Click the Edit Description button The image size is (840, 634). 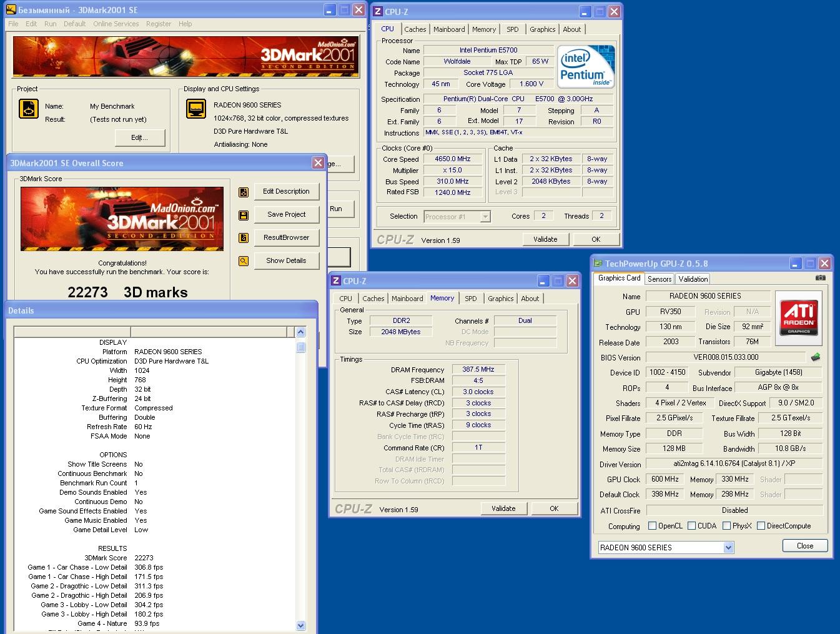click(x=286, y=192)
